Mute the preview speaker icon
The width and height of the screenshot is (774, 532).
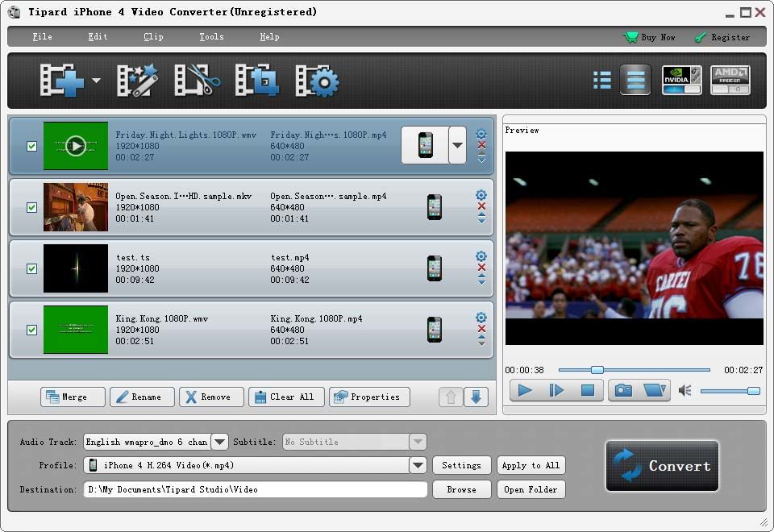click(x=685, y=391)
